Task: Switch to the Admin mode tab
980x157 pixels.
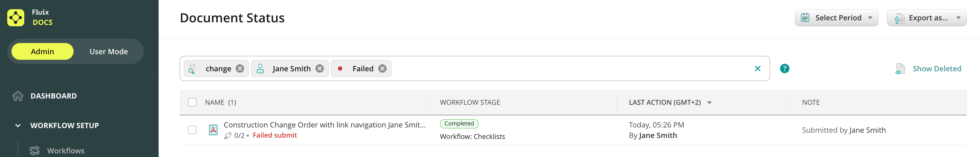Action: 42,51
